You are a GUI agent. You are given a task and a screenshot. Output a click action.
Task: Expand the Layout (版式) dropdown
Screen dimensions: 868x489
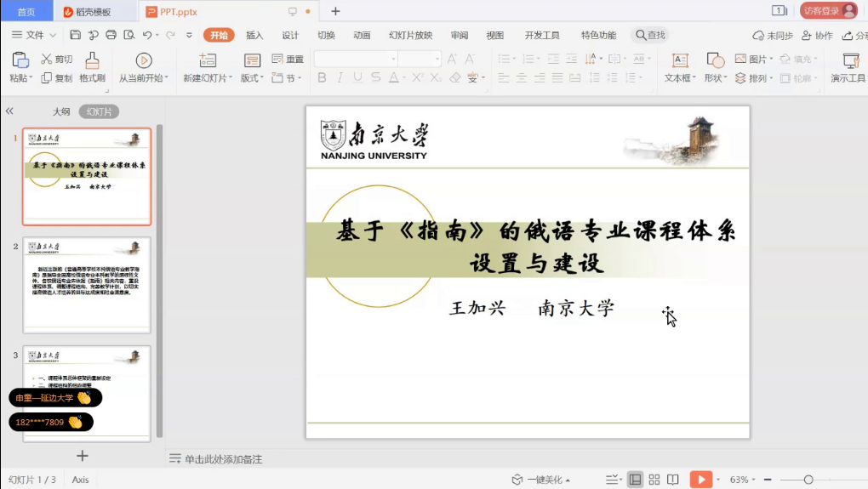pos(252,78)
